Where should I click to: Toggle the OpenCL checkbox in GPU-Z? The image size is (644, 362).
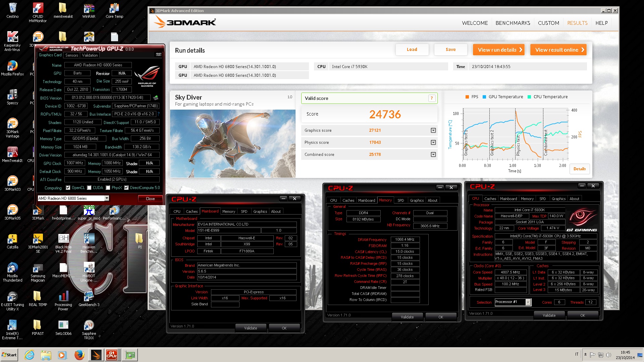coord(68,188)
